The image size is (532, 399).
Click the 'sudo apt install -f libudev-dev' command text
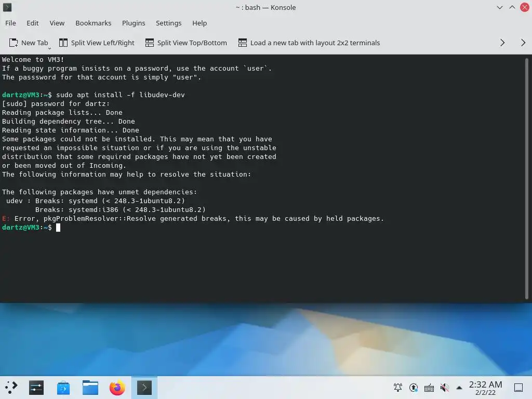click(x=121, y=95)
